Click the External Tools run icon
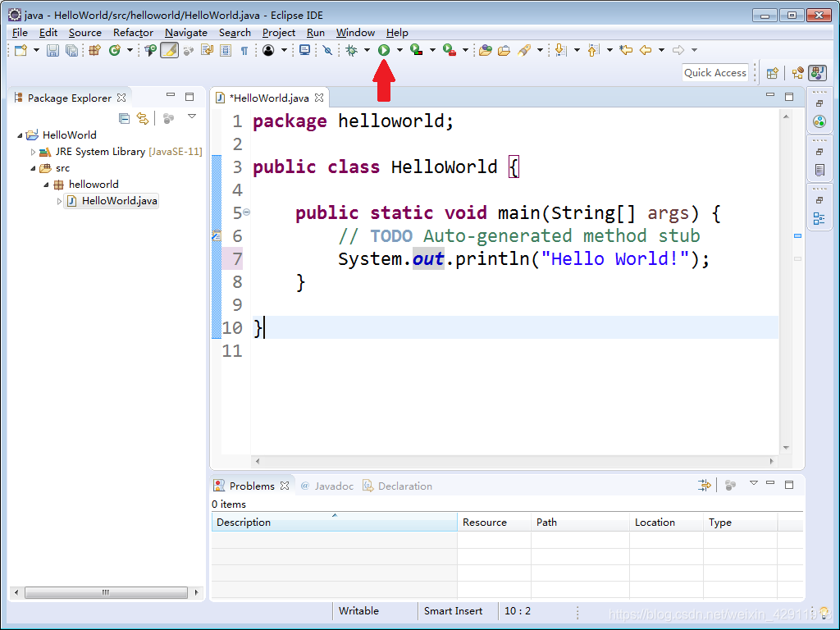 coord(449,50)
